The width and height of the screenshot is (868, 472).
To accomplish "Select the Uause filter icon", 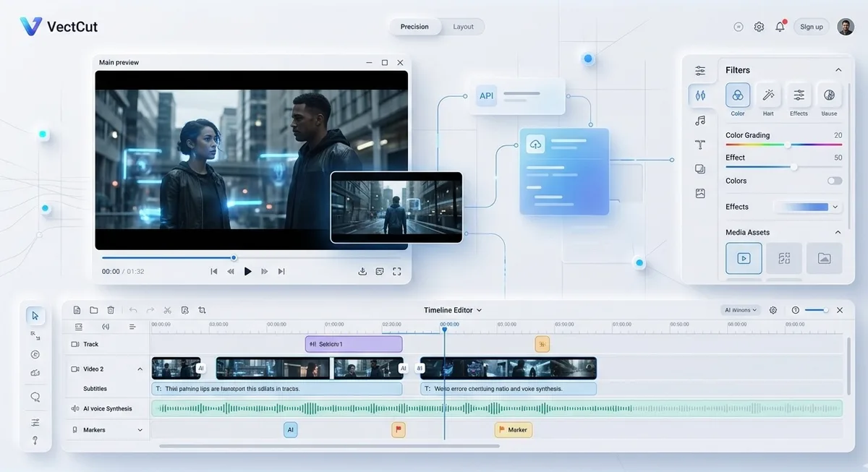I will coord(829,95).
